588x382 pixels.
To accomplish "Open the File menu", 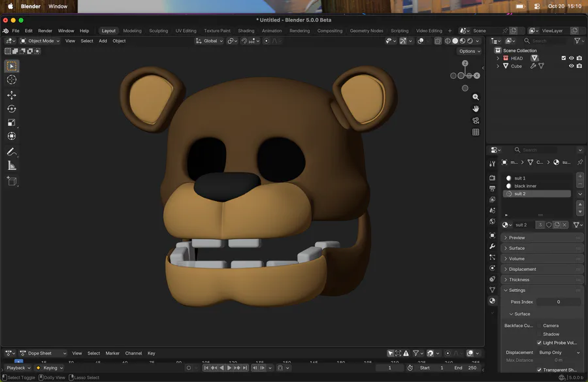I will click(16, 31).
